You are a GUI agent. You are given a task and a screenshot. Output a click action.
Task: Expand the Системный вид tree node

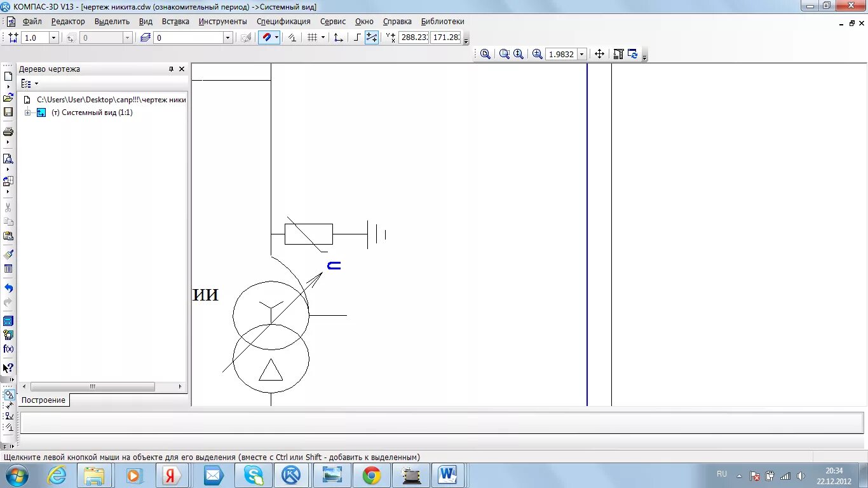[x=27, y=112]
